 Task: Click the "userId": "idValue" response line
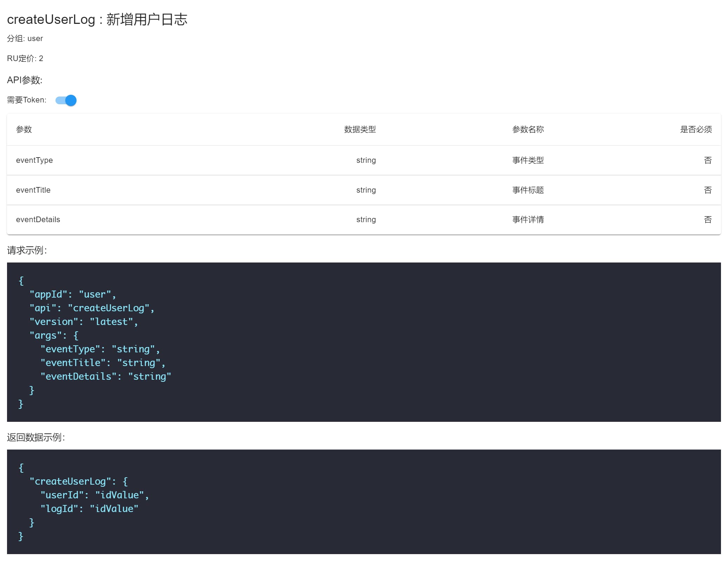[x=95, y=495]
